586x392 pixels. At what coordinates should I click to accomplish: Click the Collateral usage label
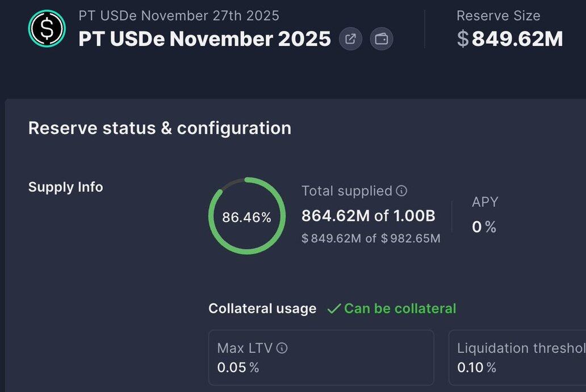[x=262, y=309]
